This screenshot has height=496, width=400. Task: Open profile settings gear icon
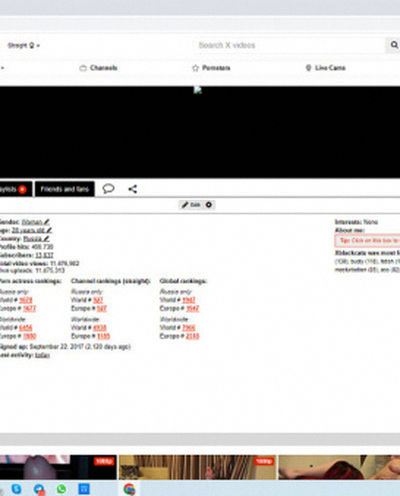click(209, 205)
